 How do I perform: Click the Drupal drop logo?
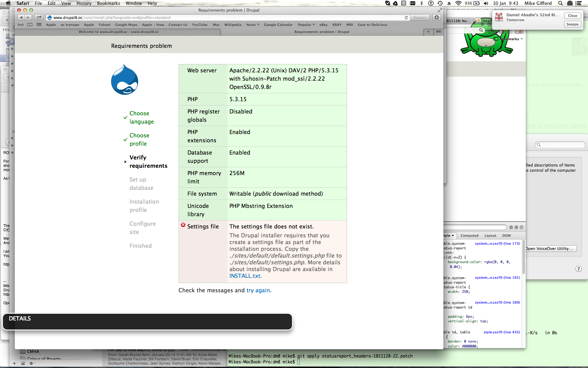point(125,79)
